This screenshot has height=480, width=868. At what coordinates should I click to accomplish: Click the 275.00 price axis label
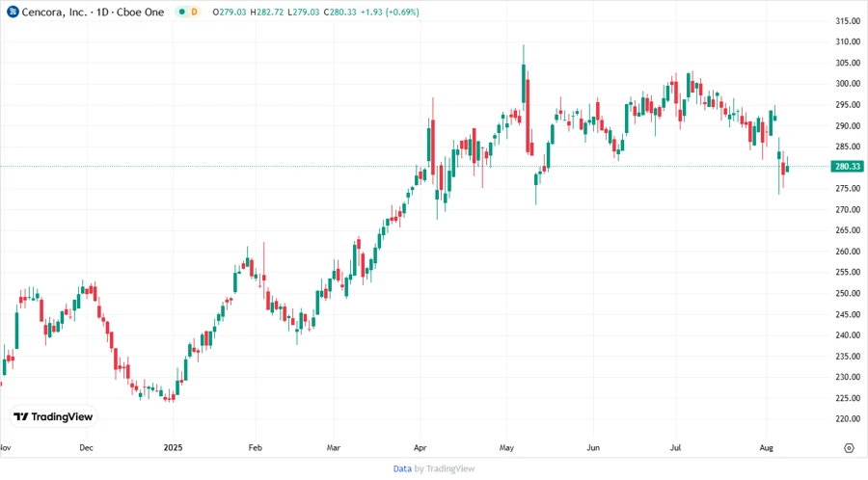coord(848,189)
